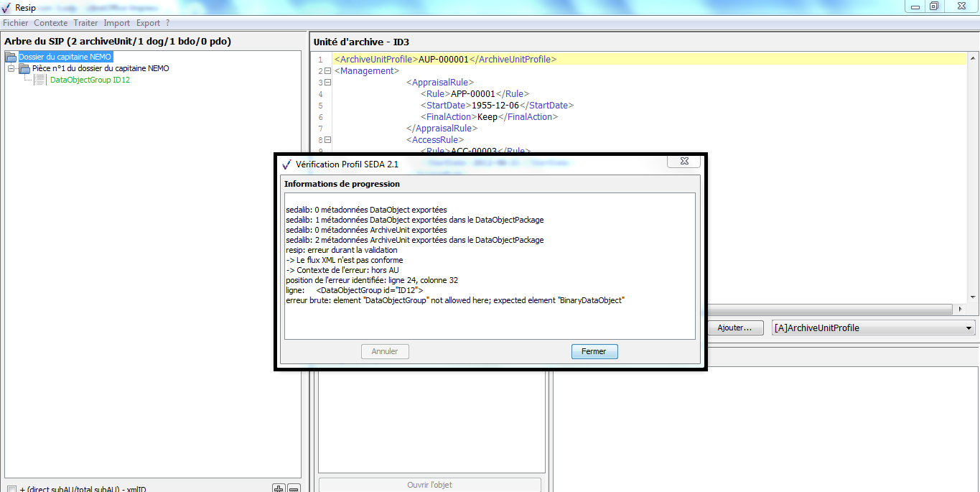Toggle the direct subAU/total subAU checkbox
Screen dimensions: 980x492
point(11,489)
